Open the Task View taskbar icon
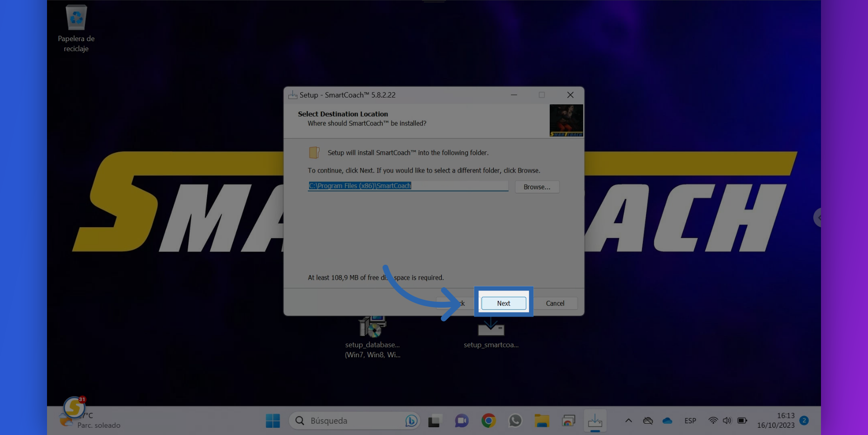The height and width of the screenshot is (435, 868). [x=434, y=421]
